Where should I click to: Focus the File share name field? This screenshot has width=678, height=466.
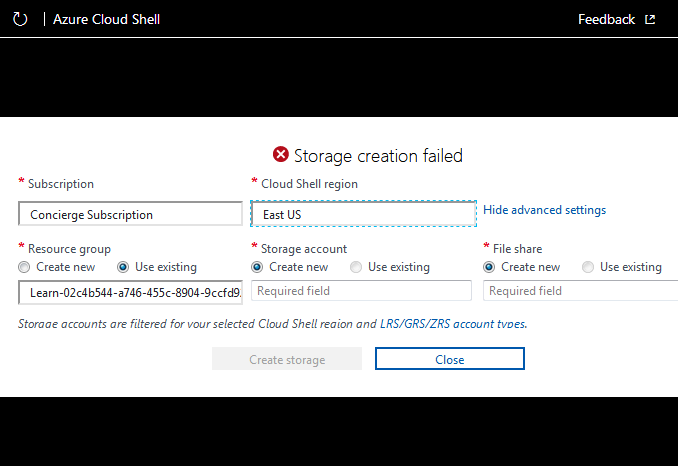pos(580,291)
